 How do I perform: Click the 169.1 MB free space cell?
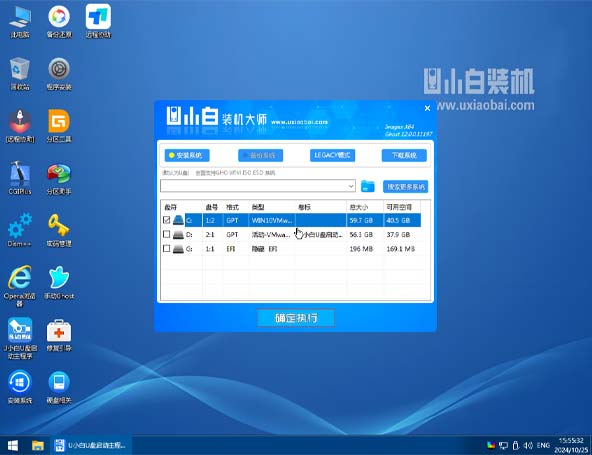(401, 249)
